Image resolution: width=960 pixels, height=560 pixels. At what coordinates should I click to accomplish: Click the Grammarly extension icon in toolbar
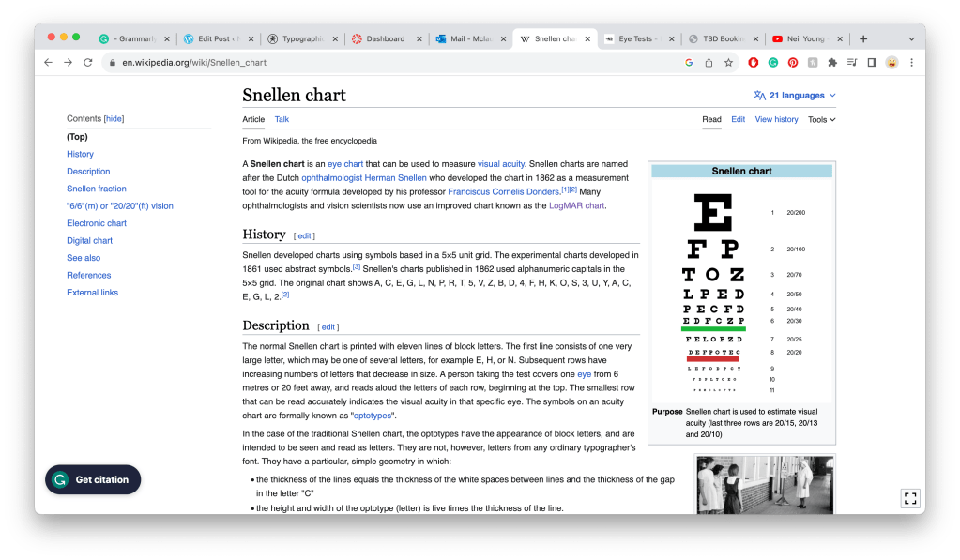click(773, 63)
